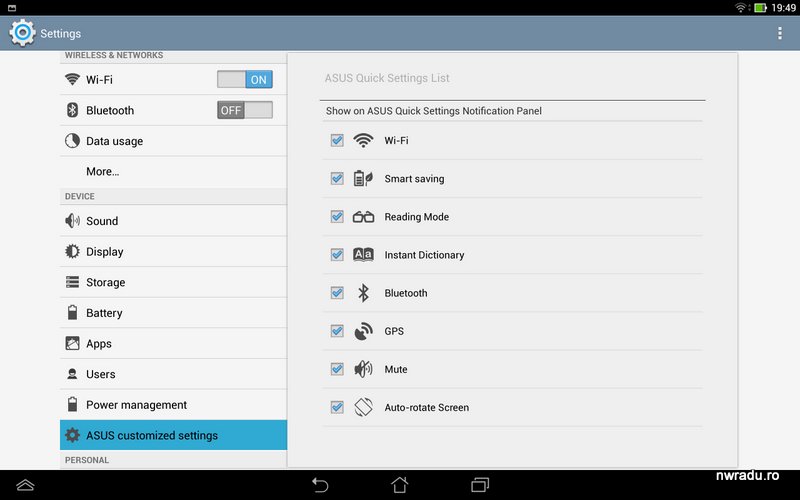Open Display settings

coord(173,252)
